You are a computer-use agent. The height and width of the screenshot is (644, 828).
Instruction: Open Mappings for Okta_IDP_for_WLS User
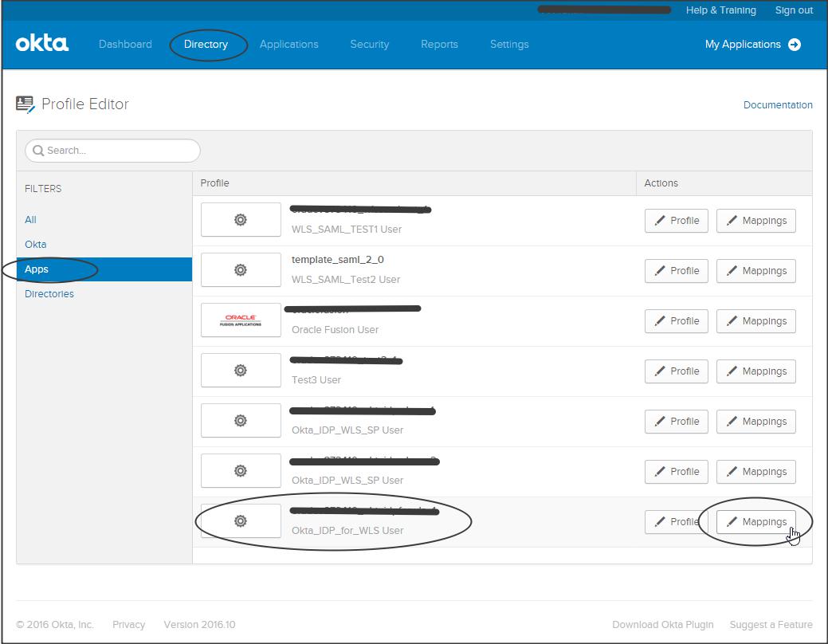coord(756,522)
